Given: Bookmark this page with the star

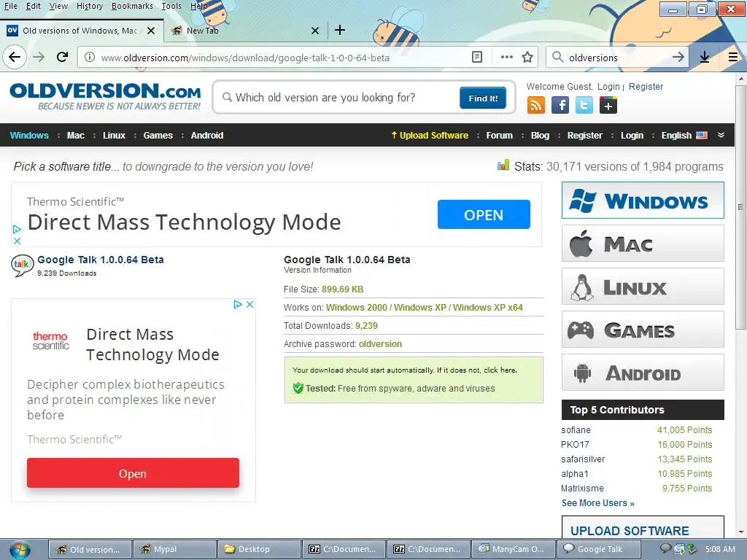Looking at the screenshot, I should [527, 57].
